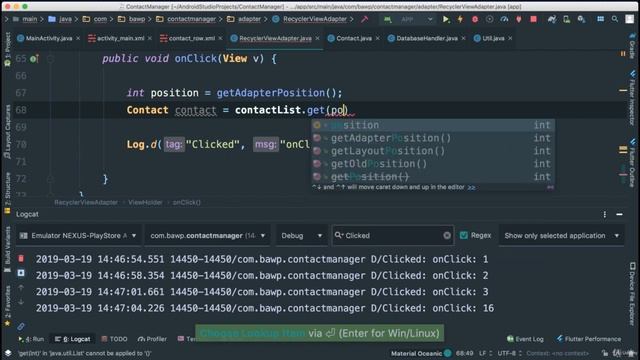Open the Show only selected application dropdown
This screenshot has width=640, height=360.
561,236
